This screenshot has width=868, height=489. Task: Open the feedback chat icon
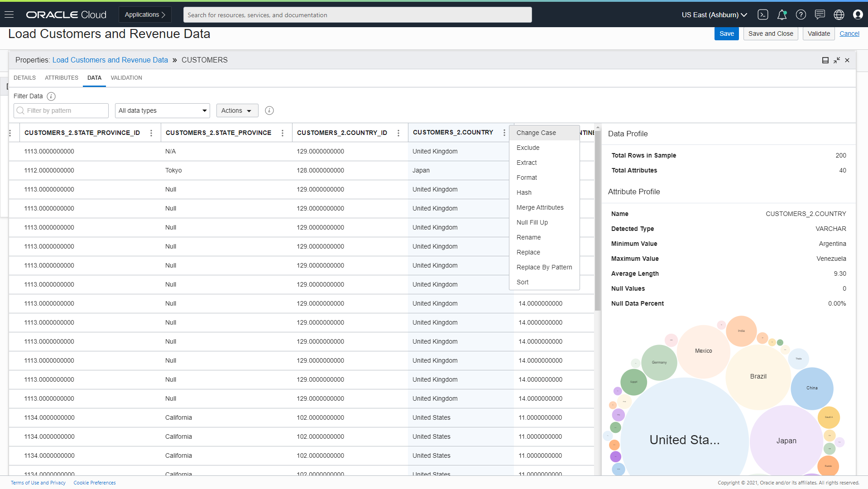click(x=820, y=14)
